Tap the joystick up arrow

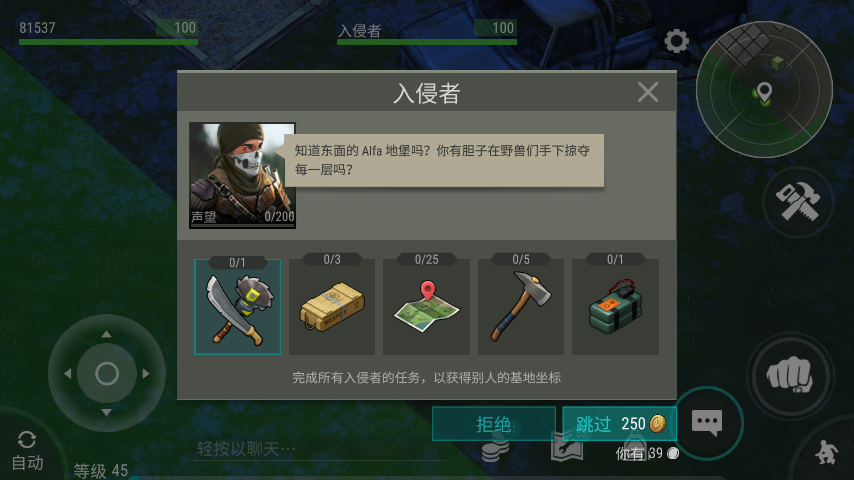[x=106, y=334]
